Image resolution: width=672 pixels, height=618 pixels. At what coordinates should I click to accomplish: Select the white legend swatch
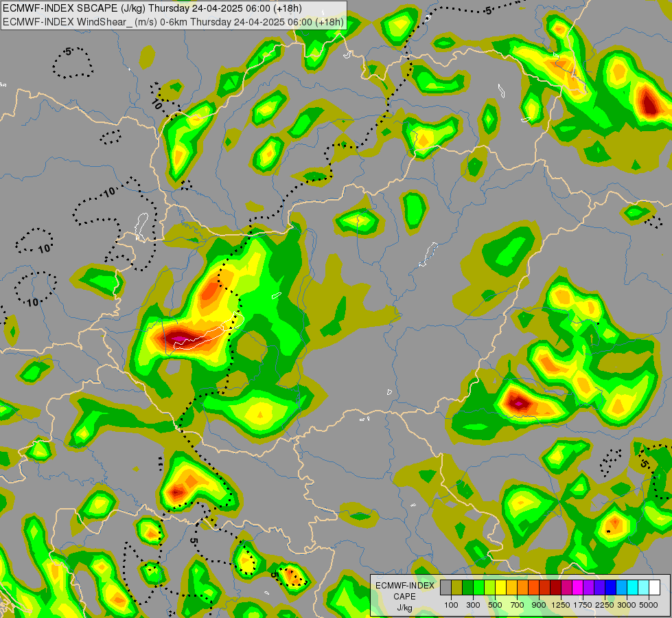tap(654, 587)
